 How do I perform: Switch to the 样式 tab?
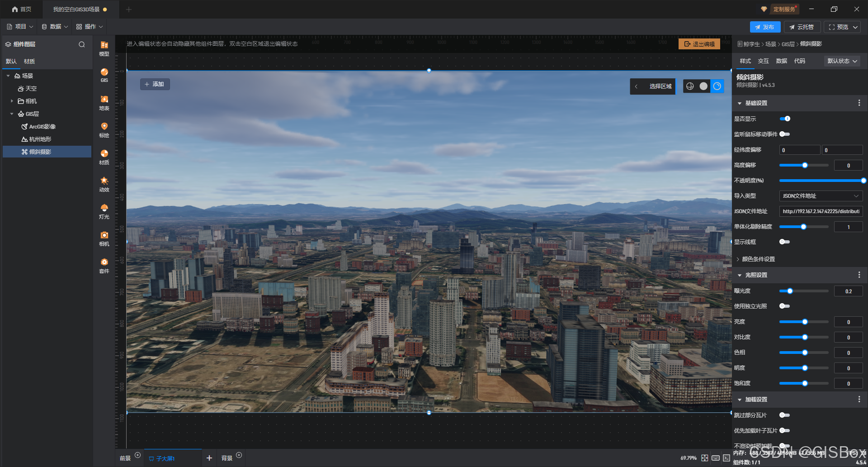(745, 61)
